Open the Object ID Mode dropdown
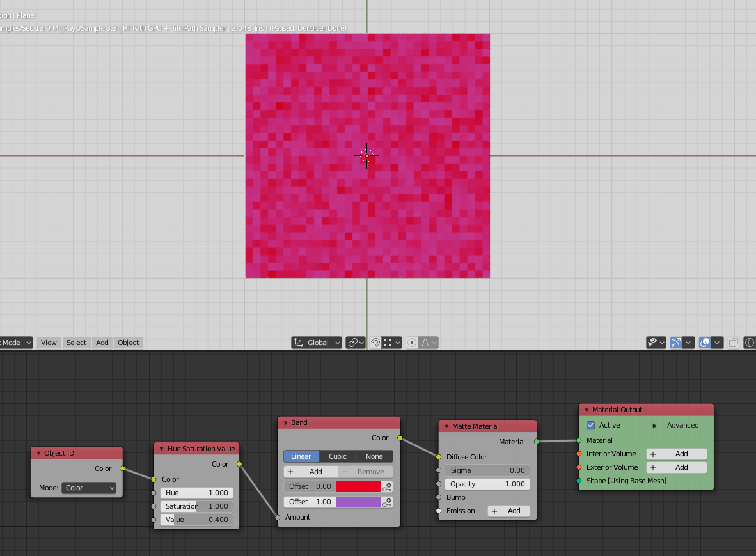This screenshot has height=556, width=756. [89, 488]
